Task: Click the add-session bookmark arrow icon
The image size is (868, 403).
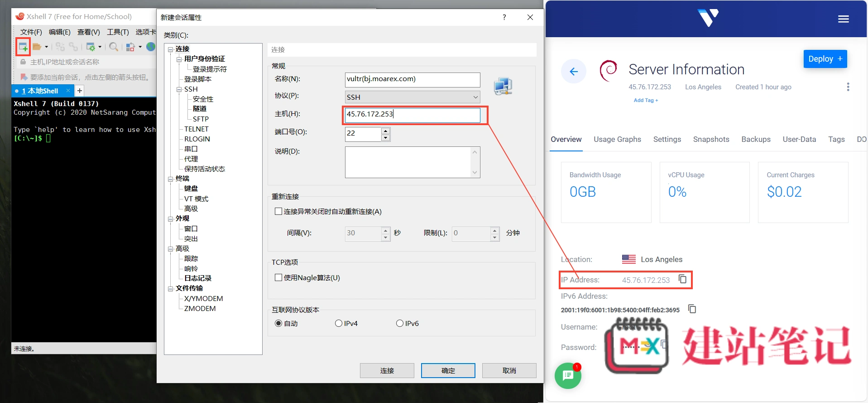Action: (24, 77)
